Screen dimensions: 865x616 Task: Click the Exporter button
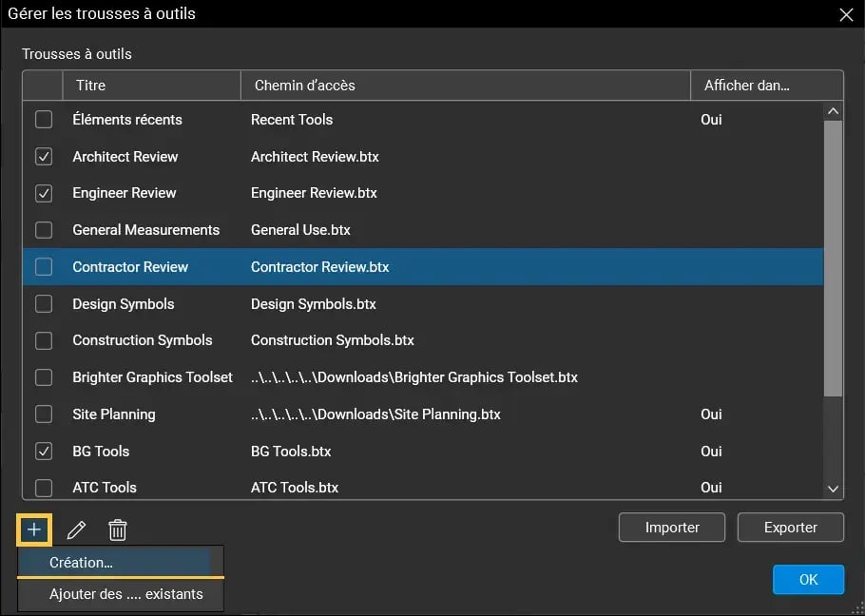click(790, 527)
